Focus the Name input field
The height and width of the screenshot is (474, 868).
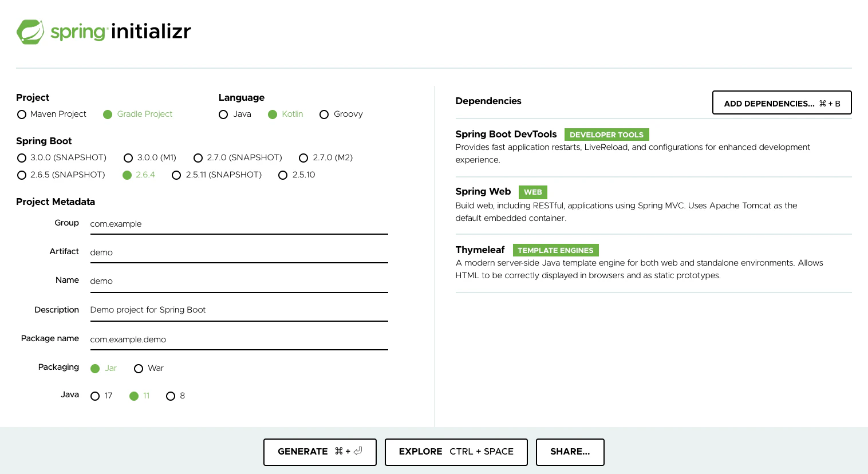[239, 281]
